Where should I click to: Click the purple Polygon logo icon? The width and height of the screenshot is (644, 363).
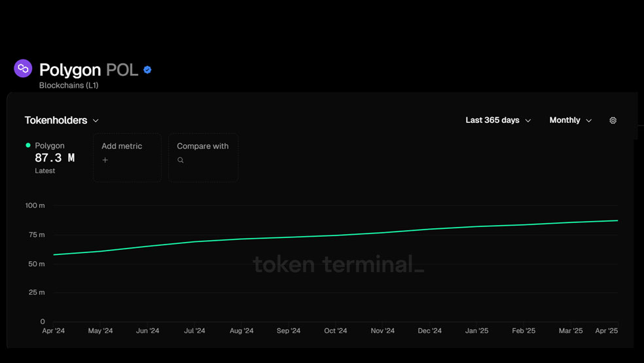23,68
